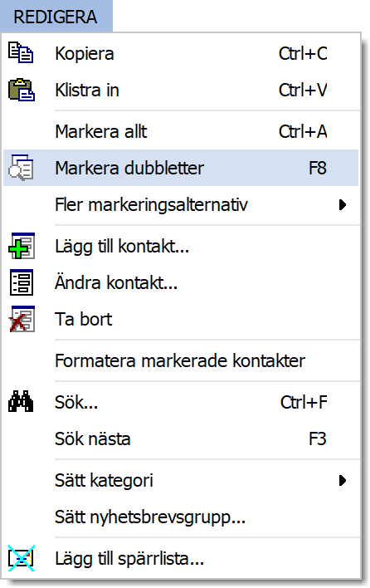This screenshot has width=370, height=588.
Task: Click the F8 shortcut label
Action: click(318, 168)
